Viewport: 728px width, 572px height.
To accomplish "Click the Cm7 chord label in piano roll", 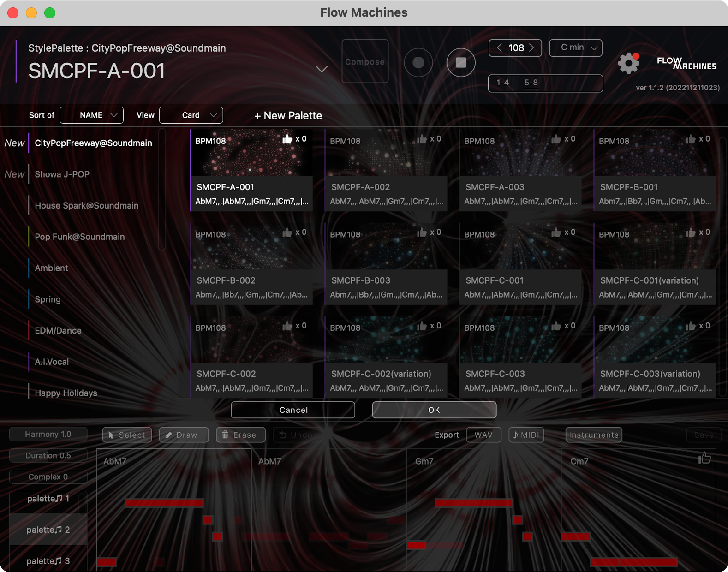I will pyautogui.click(x=579, y=461).
